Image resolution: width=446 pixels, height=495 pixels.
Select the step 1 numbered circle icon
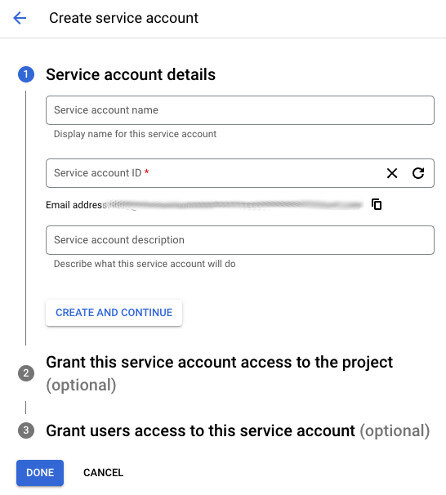click(x=26, y=74)
